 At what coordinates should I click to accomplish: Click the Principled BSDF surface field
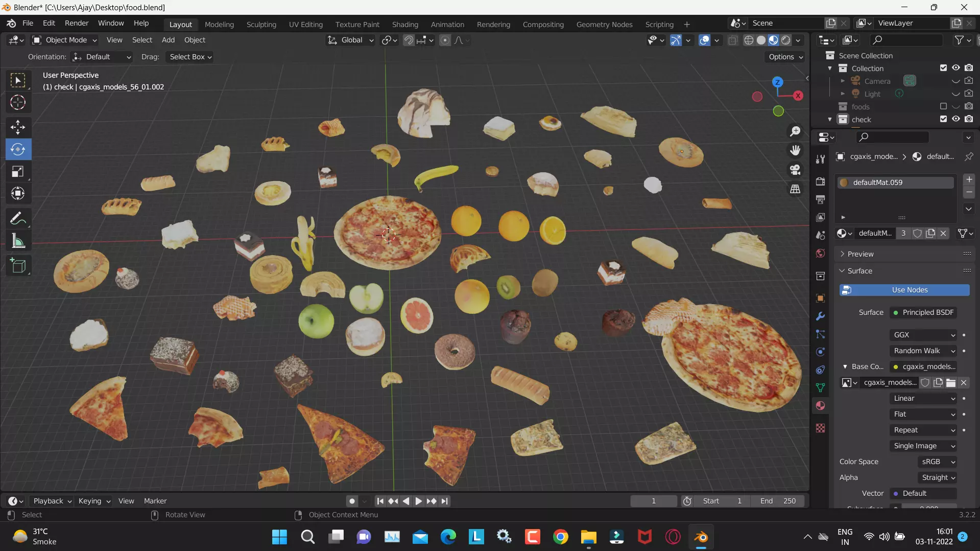tap(923, 312)
